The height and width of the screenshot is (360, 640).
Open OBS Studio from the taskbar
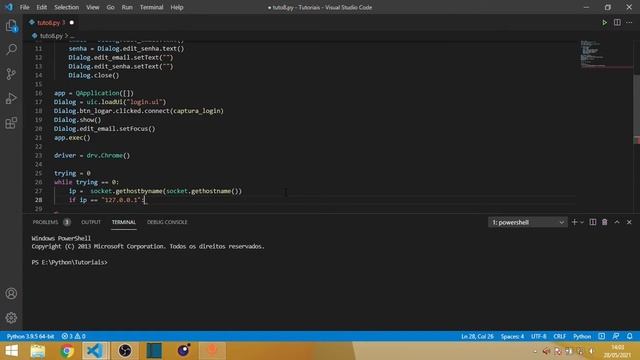[125, 351]
